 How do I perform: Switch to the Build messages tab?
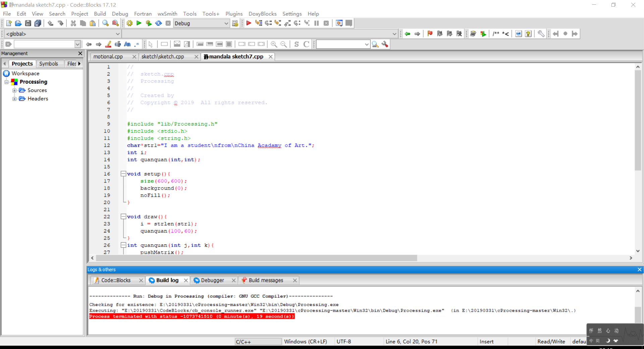266,280
